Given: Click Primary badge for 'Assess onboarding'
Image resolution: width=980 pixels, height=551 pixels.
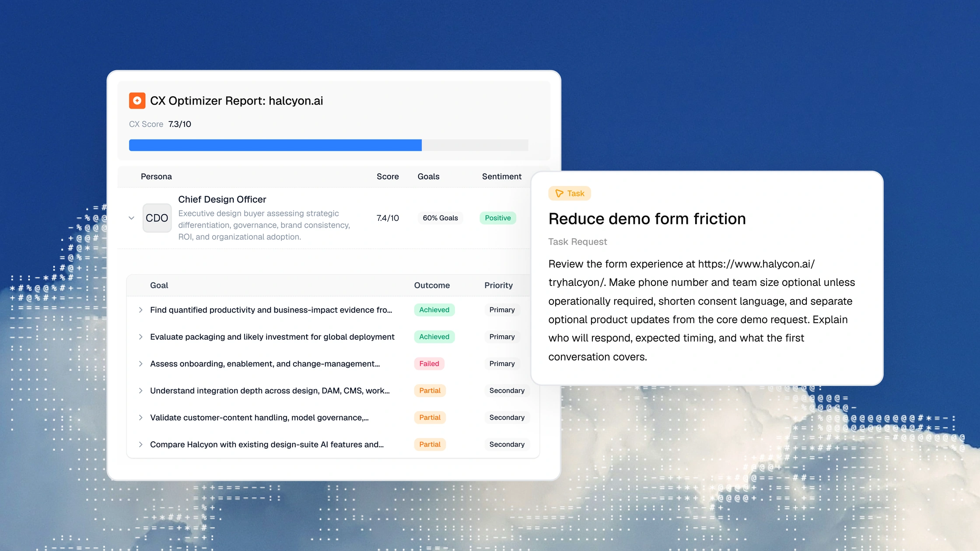Looking at the screenshot, I should point(502,363).
